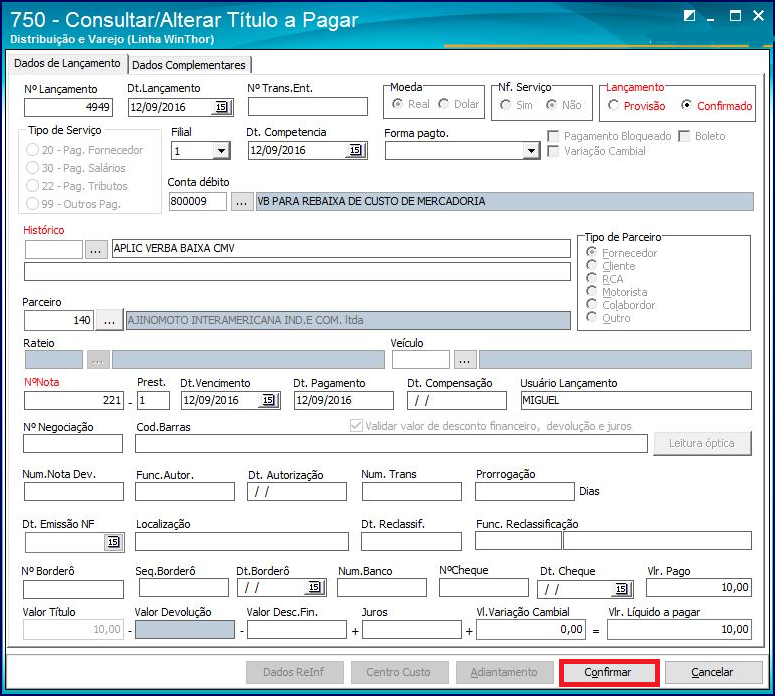Click the Vlr. Pago field
775x696 pixels.
[698, 587]
